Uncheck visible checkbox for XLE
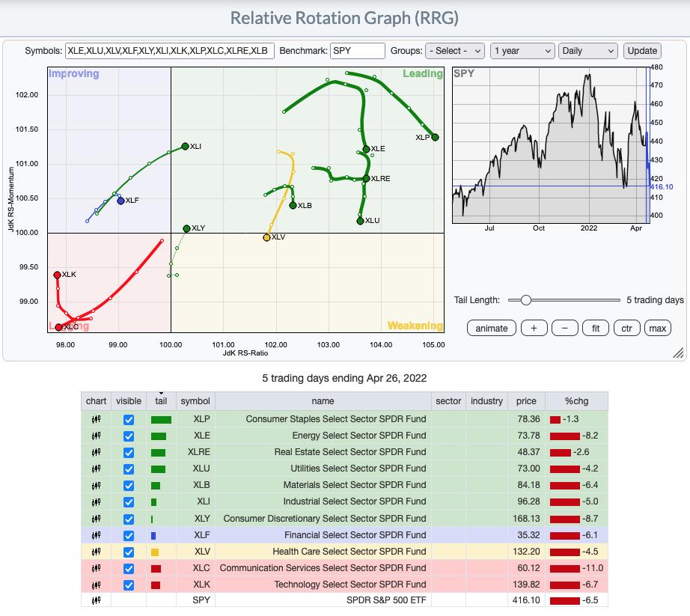Image resolution: width=690 pixels, height=616 pixels. (x=129, y=436)
